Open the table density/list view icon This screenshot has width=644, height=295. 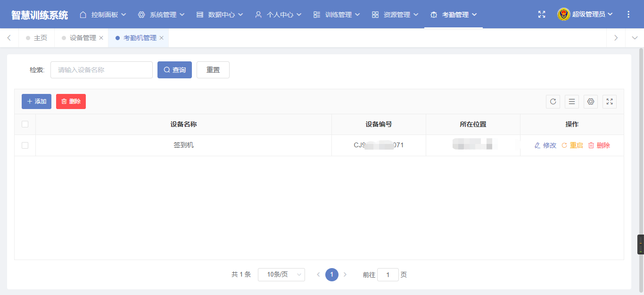tap(572, 101)
